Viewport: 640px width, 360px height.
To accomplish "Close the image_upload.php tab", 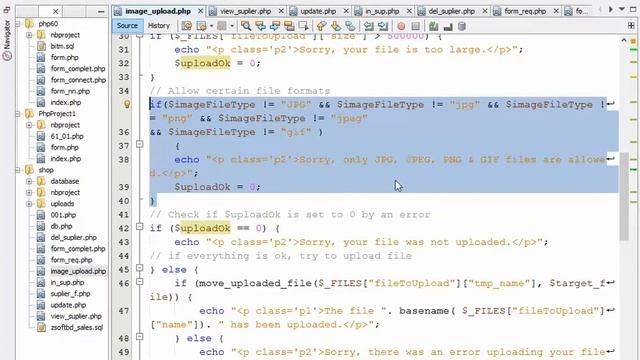I will pos(200,11).
